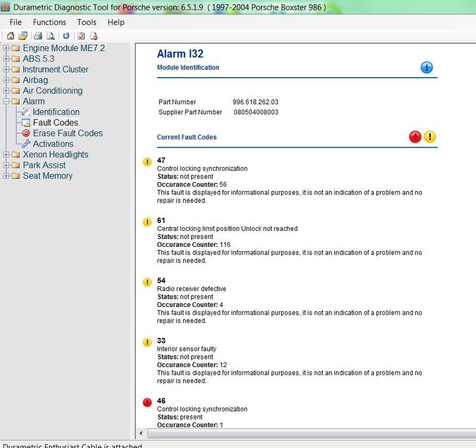Image resolution: width=476 pixels, height=448 pixels.
Task: Click the wrench icon beside Activations
Action: pyautogui.click(x=26, y=144)
